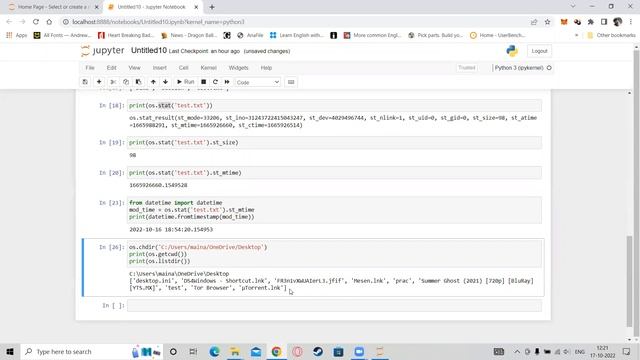
Task: Open the Widgets menu
Action: [x=238, y=68]
